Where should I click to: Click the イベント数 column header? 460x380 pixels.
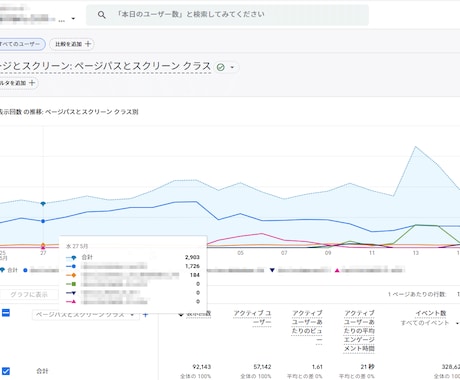pyautogui.click(x=431, y=313)
